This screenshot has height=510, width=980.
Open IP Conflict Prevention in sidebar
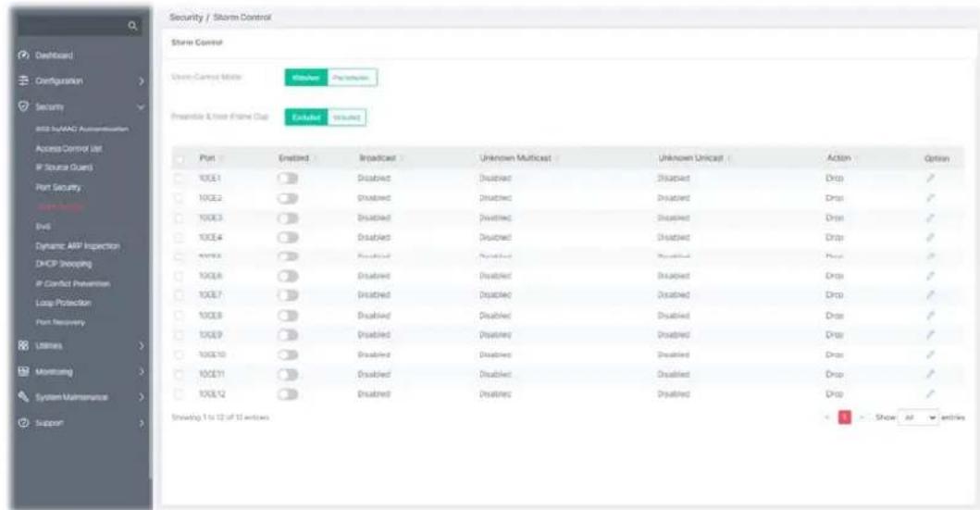click(72, 284)
